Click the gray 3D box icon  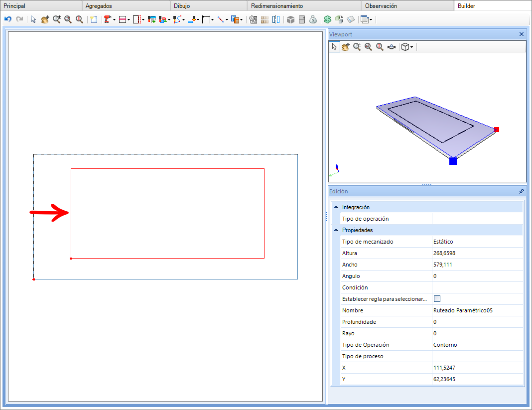pyautogui.click(x=290, y=19)
